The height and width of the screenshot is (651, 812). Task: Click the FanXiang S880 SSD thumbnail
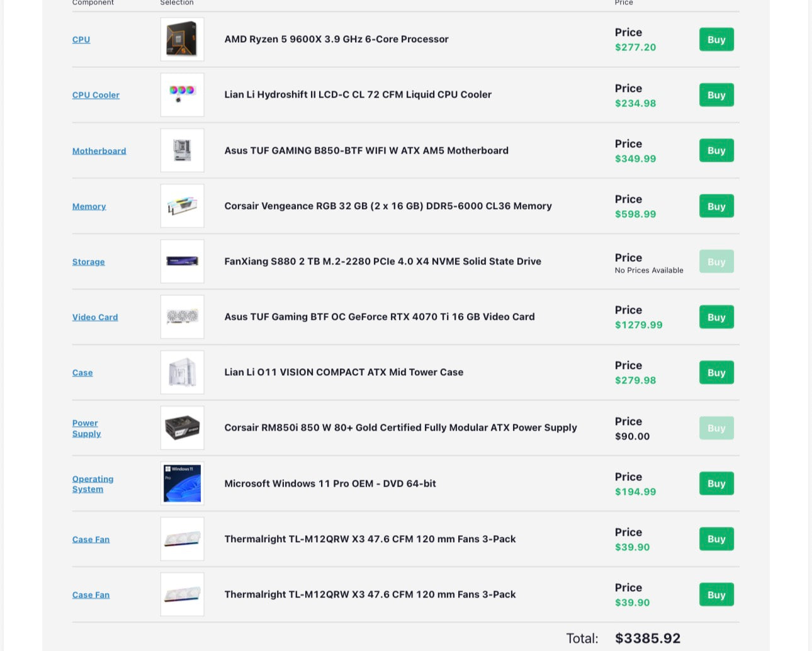182,261
